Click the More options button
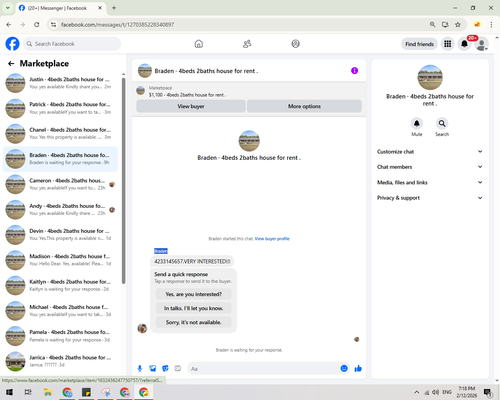 304,106
